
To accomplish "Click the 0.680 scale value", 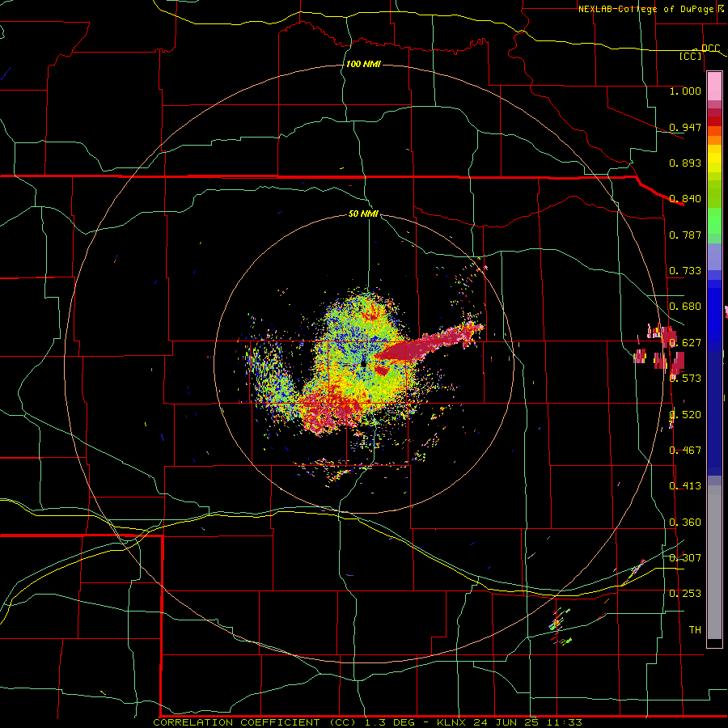I will pos(685,307).
